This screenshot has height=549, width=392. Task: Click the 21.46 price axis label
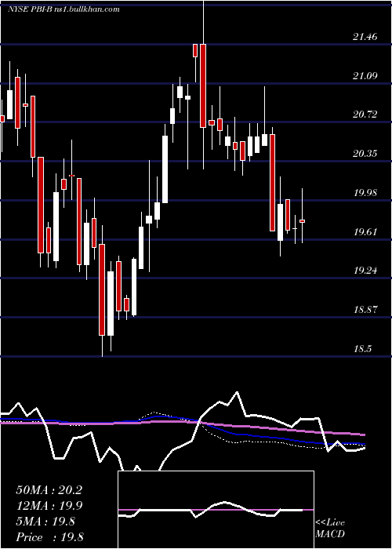(365, 36)
